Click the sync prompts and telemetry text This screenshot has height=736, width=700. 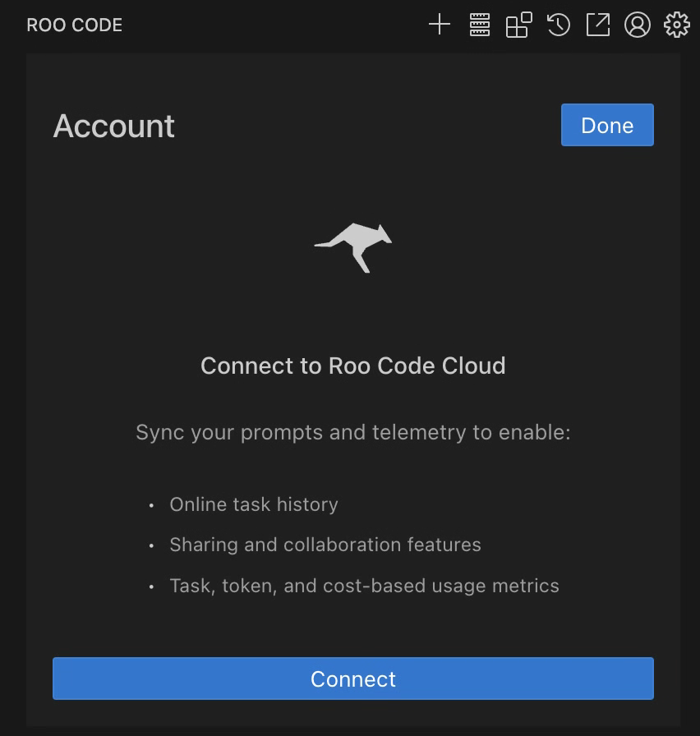[352, 432]
